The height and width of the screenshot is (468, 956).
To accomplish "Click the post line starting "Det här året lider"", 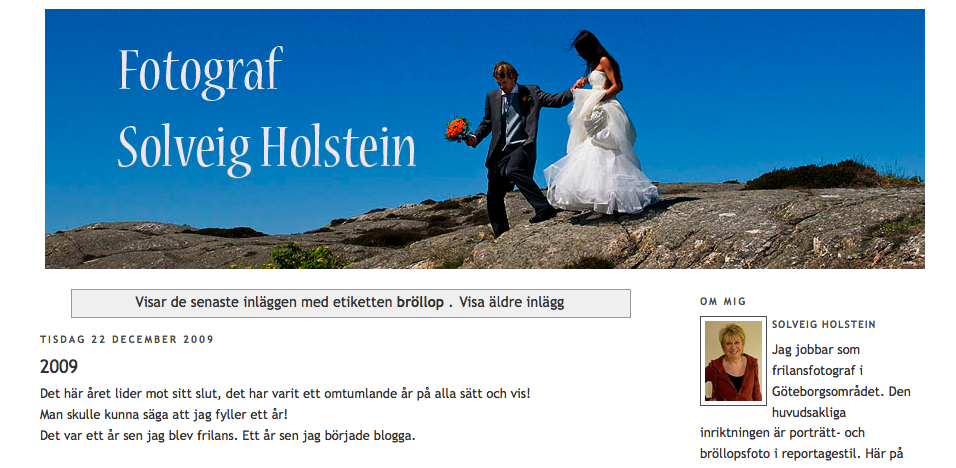I will coord(285,394).
